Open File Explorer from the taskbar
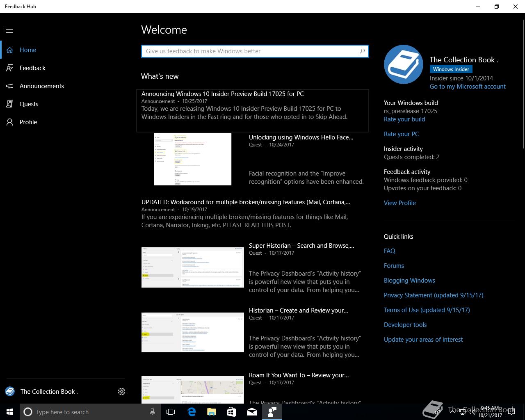Viewport: 525px width, 420px height. (211, 412)
